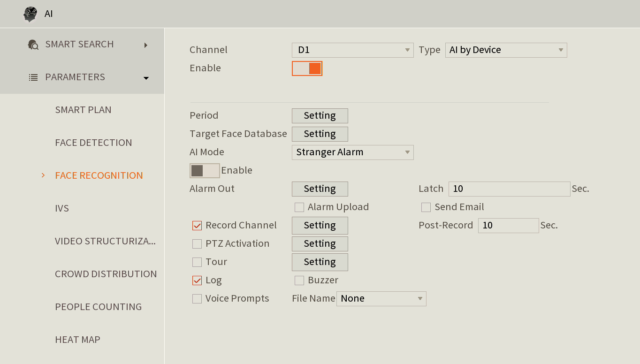This screenshot has width=640, height=364.
Task: Switch to Face Detection settings
Action: click(93, 143)
